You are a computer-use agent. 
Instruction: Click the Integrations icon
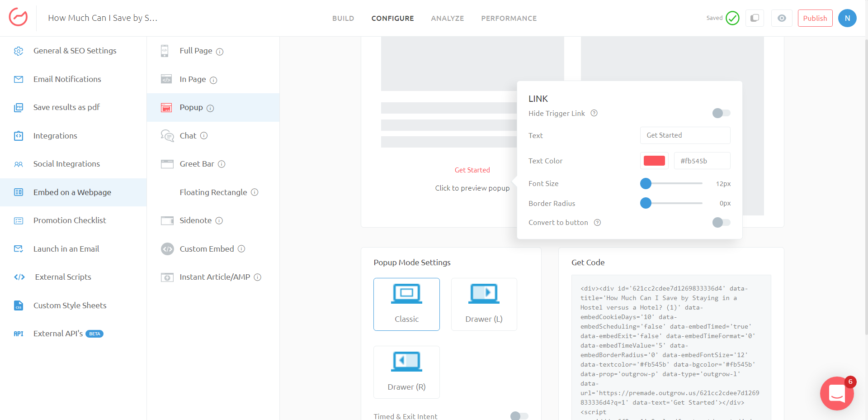click(19, 136)
